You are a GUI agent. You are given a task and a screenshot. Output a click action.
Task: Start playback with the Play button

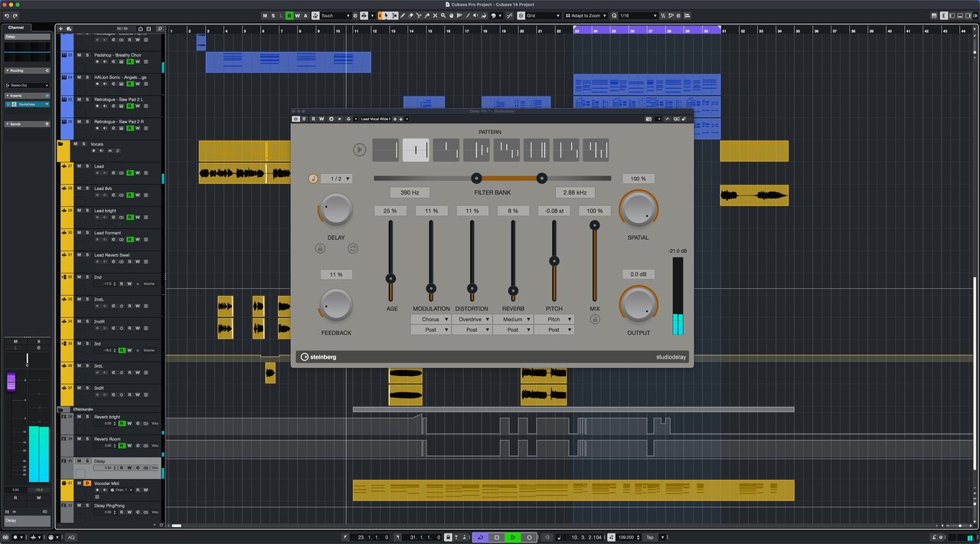[514, 537]
